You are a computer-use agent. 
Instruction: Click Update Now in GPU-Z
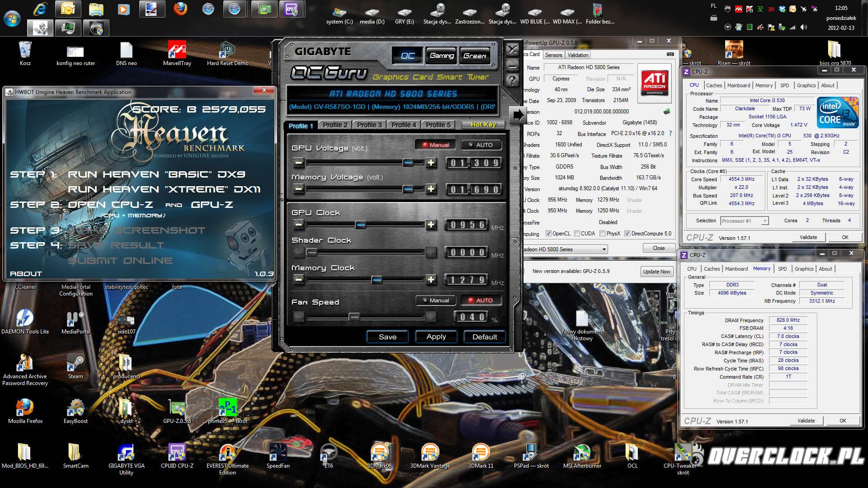tap(656, 272)
